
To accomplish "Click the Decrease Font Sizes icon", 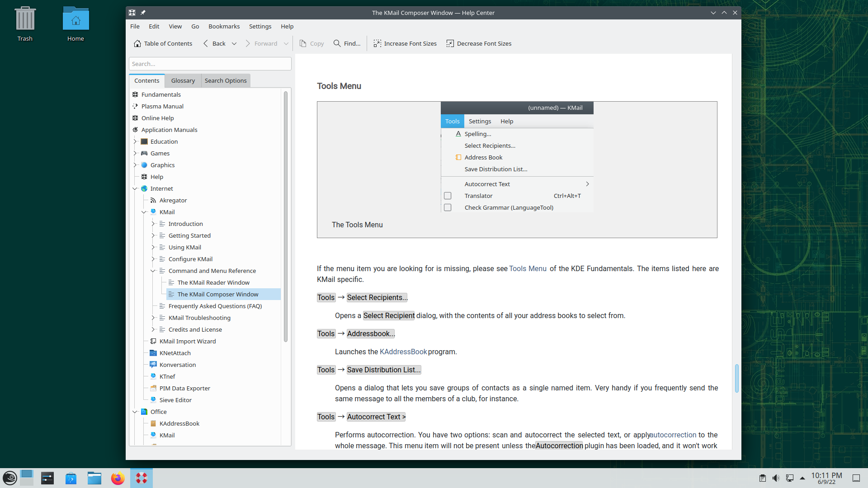I will click(450, 43).
